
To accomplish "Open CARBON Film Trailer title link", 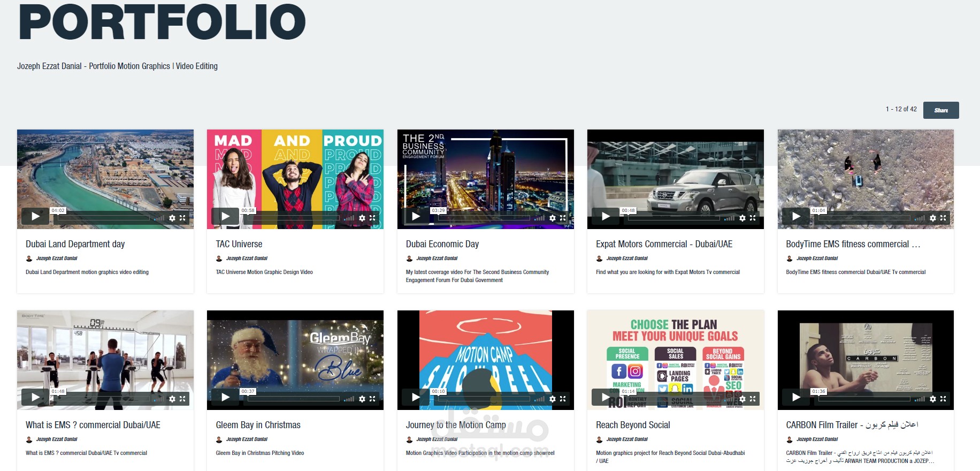I will click(852, 425).
